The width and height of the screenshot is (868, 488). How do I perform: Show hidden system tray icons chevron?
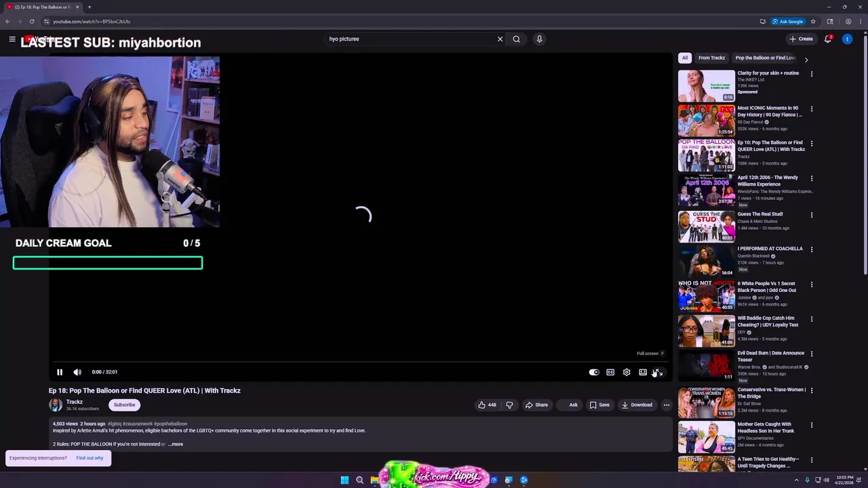click(x=797, y=480)
